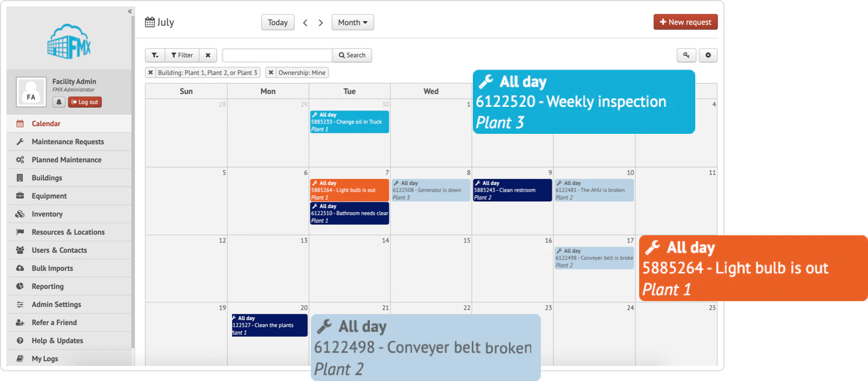Image resolution: width=868 pixels, height=381 pixels.
Task: Click the notification bell icon
Action: click(59, 102)
